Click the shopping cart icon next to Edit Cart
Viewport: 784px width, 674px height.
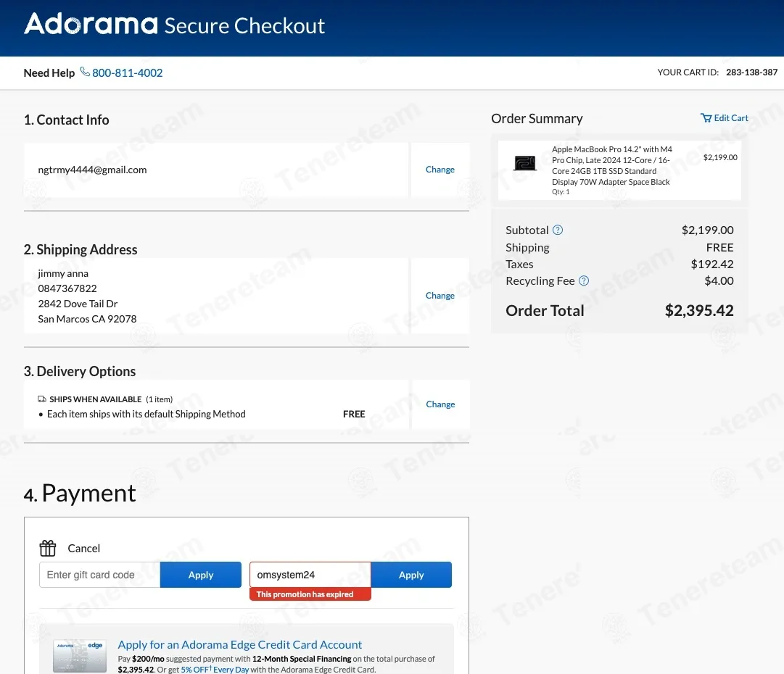coord(706,118)
